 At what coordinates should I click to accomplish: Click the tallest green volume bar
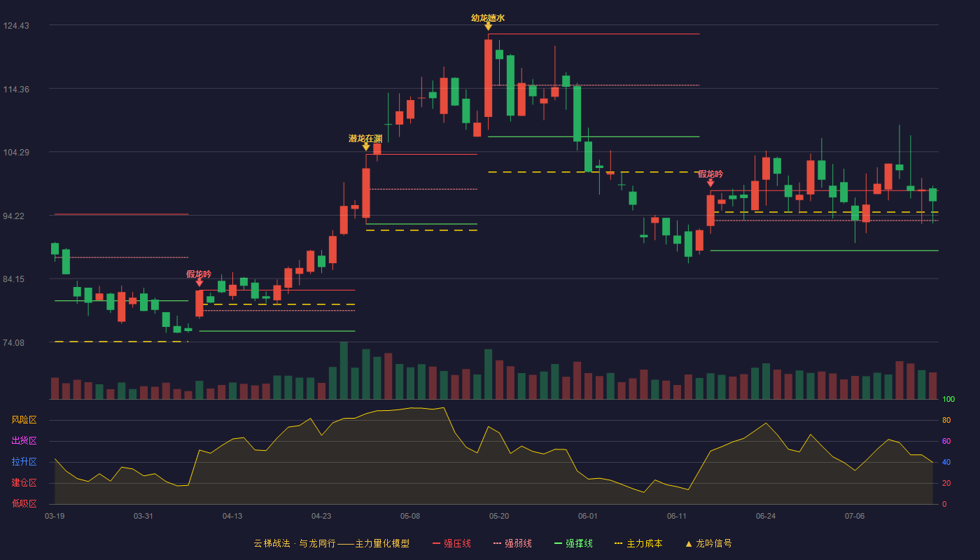pos(344,370)
